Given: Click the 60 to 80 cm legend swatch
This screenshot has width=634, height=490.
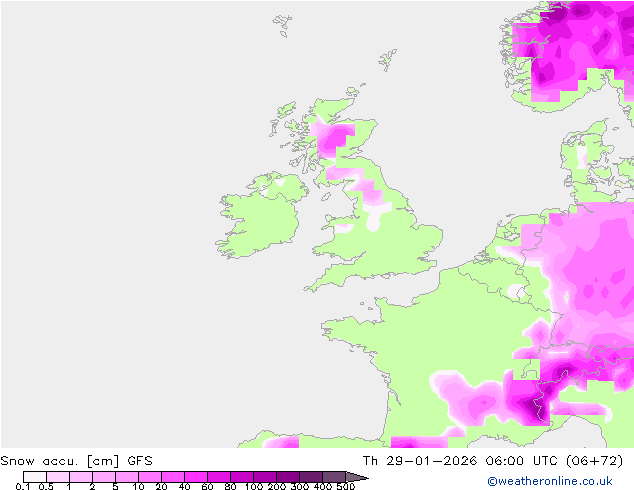Looking at the screenshot, I should pyautogui.click(x=219, y=477).
